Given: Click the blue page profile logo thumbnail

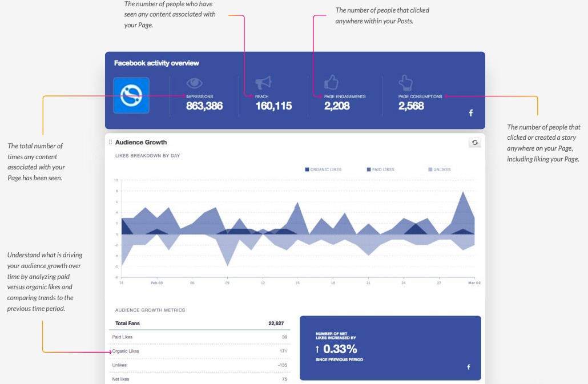Looking at the screenshot, I should [131, 95].
